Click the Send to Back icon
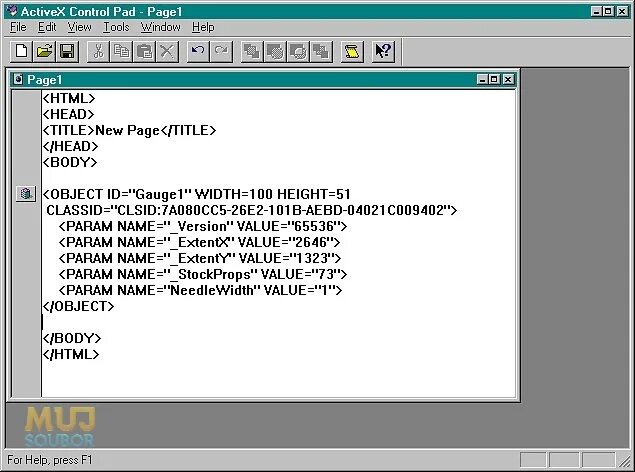This screenshot has height=472, width=635. (321, 51)
